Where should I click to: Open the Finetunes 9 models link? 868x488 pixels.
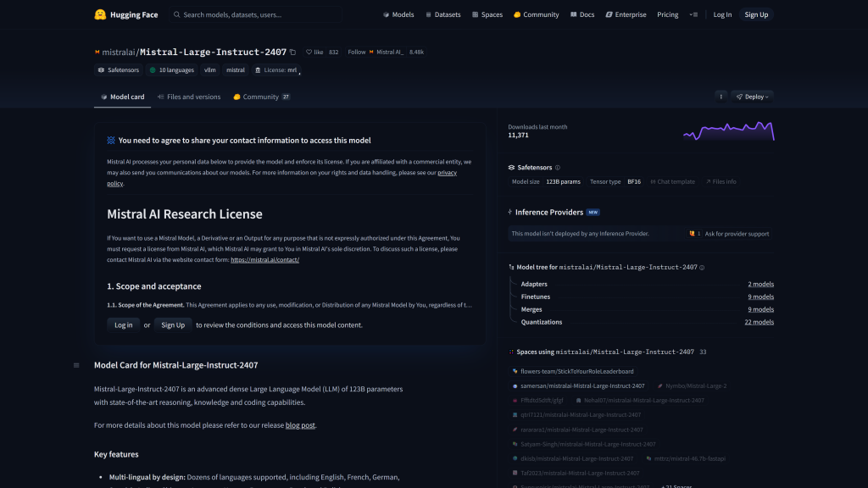pyautogui.click(x=760, y=297)
